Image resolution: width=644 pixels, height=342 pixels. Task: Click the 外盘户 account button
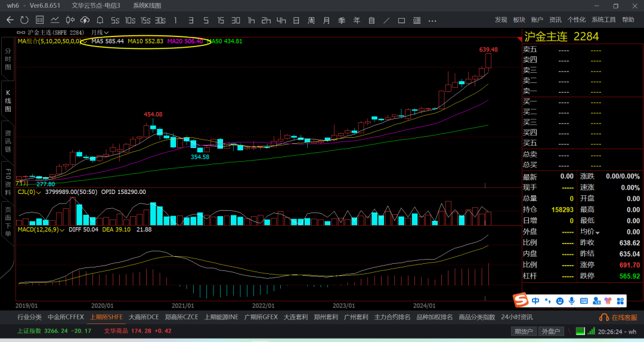click(x=551, y=331)
